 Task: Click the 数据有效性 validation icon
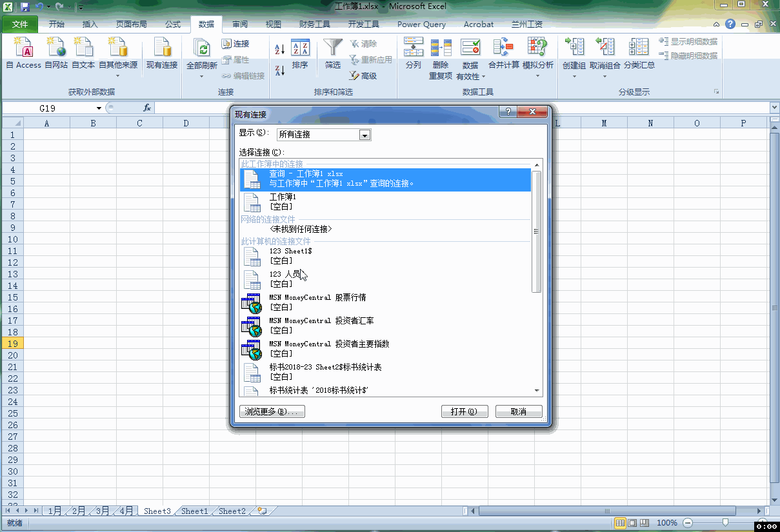click(470, 48)
